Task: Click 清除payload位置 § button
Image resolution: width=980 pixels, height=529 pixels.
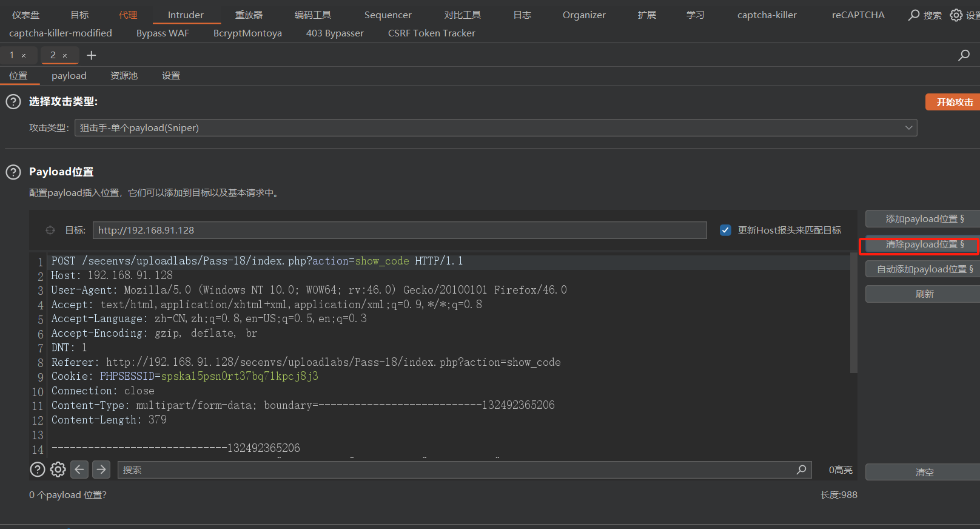Action: pos(924,244)
